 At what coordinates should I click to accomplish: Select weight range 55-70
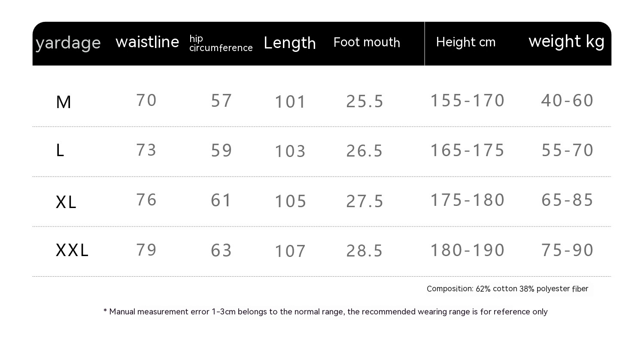(568, 151)
